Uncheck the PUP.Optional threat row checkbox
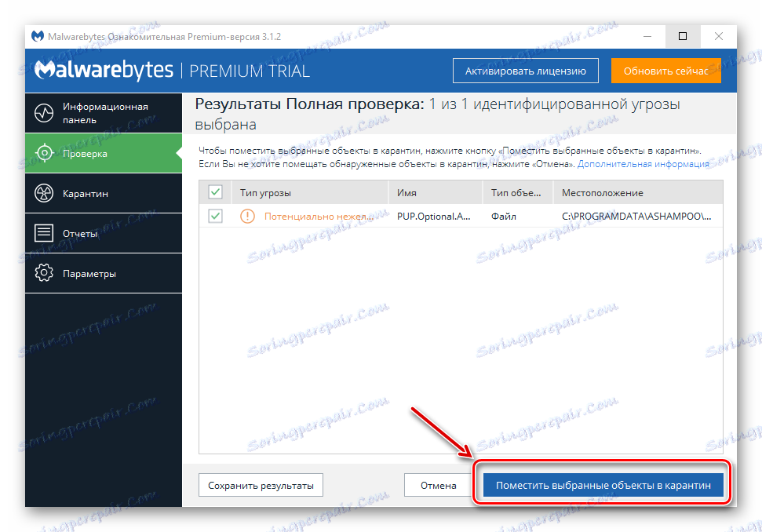The height and width of the screenshot is (532, 762). click(x=215, y=217)
